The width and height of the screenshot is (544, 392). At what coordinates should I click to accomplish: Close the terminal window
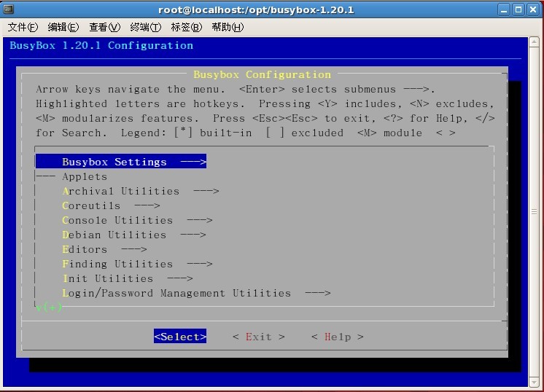tap(533, 9)
